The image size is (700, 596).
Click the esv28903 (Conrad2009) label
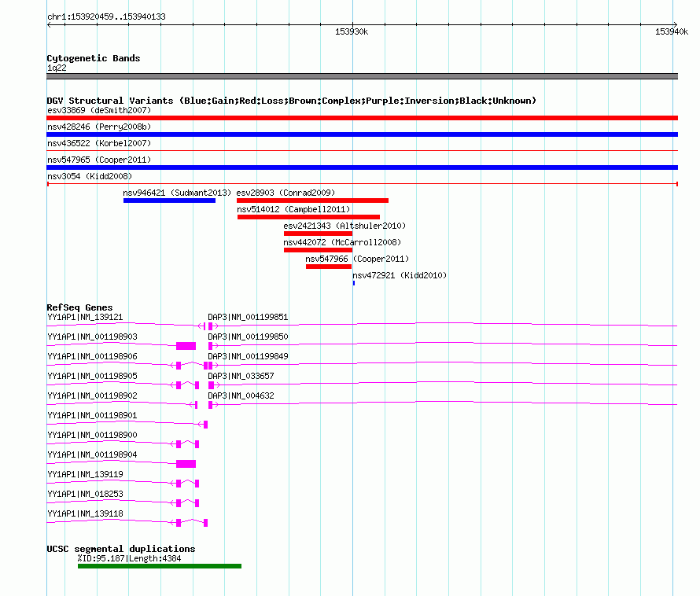coord(286,193)
